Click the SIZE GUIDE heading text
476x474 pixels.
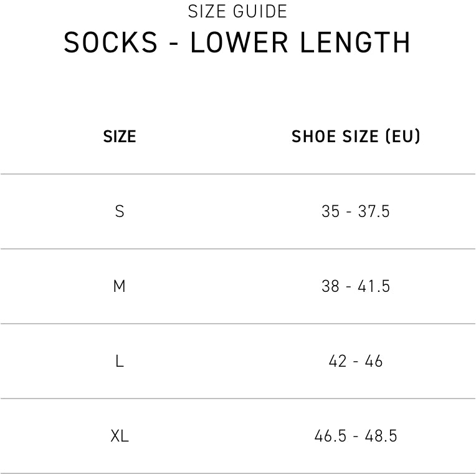pyautogui.click(x=237, y=11)
